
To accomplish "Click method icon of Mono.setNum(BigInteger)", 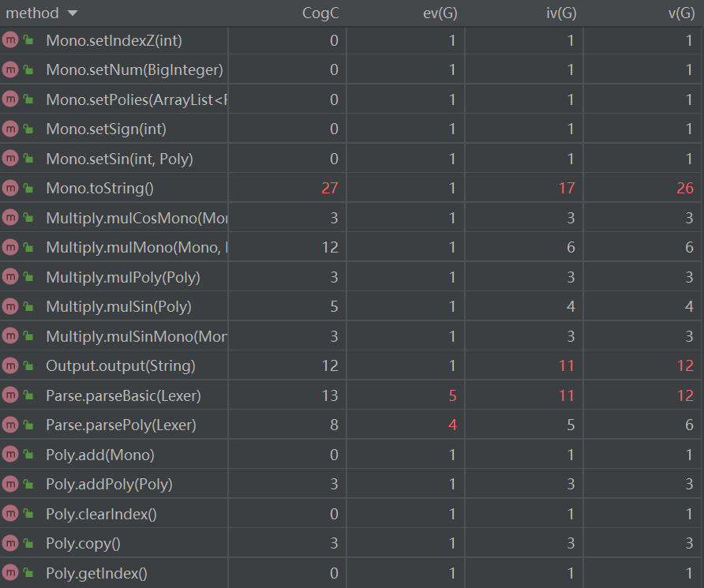I will pyautogui.click(x=10, y=69).
